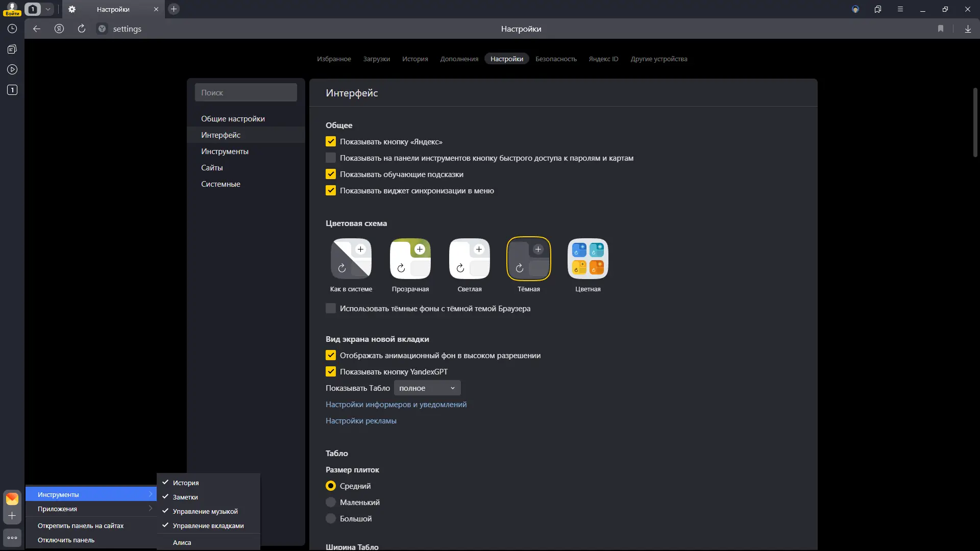Open music control play icon in sidebar
Screen dimensions: 980x551
pyautogui.click(x=12, y=69)
